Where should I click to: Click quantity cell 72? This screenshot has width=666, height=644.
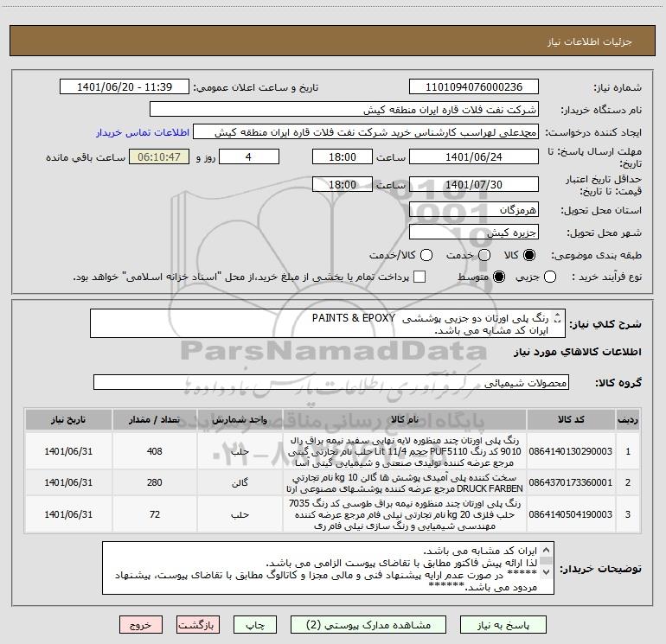(155, 514)
